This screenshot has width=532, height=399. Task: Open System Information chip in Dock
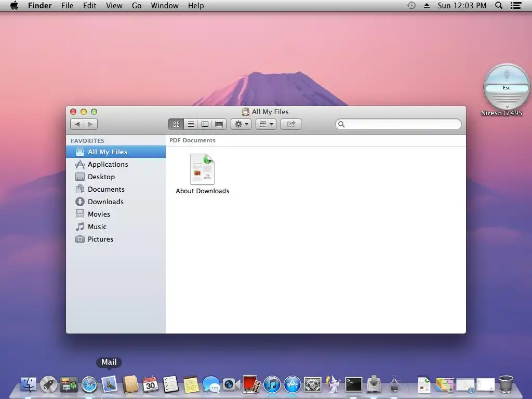(x=394, y=384)
